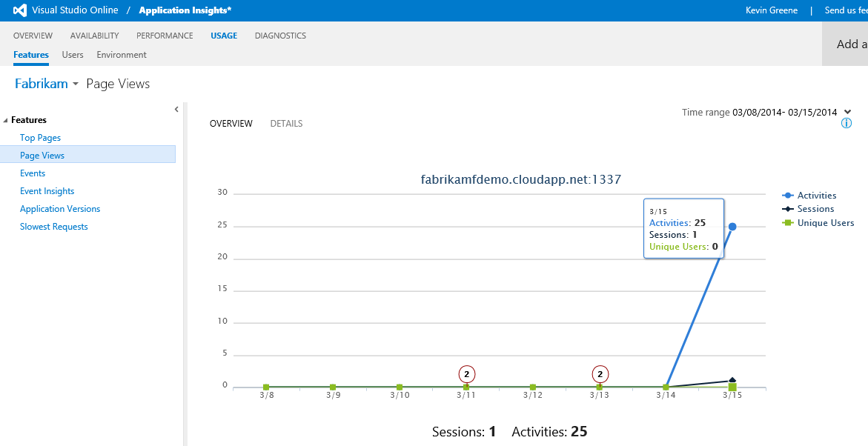Open Slowest Requests from the sidebar
This screenshot has width=868, height=446.
point(53,226)
